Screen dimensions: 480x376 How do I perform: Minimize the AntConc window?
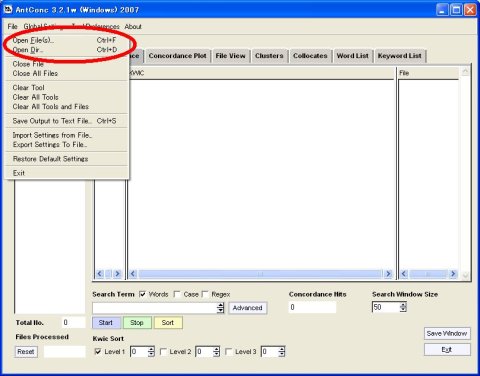(x=442, y=10)
